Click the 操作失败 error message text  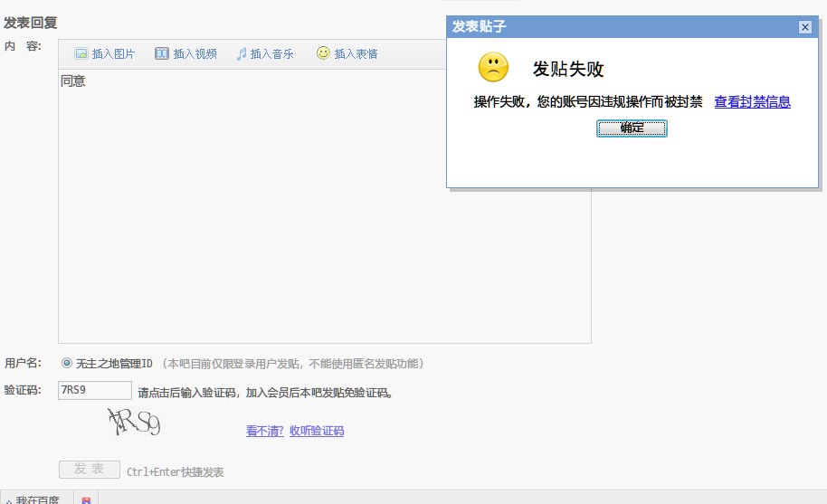click(x=588, y=101)
